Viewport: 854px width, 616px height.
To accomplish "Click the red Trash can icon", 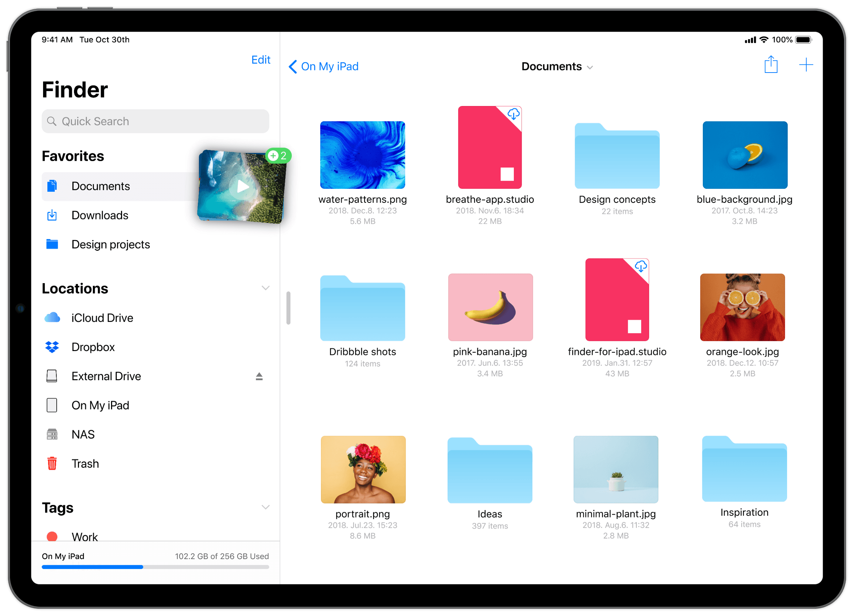I will click(x=52, y=463).
